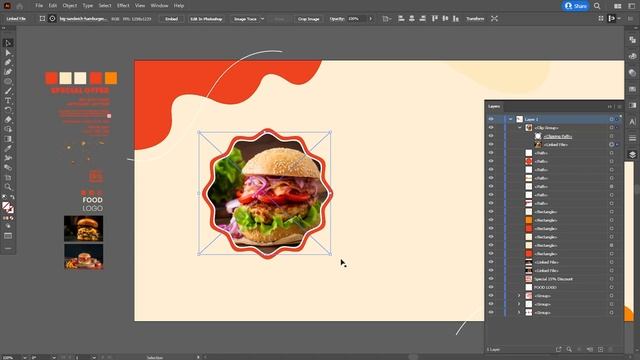Click Horizontal Align Center icon
The width and height of the screenshot is (640, 360).
(x=412, y=19)
